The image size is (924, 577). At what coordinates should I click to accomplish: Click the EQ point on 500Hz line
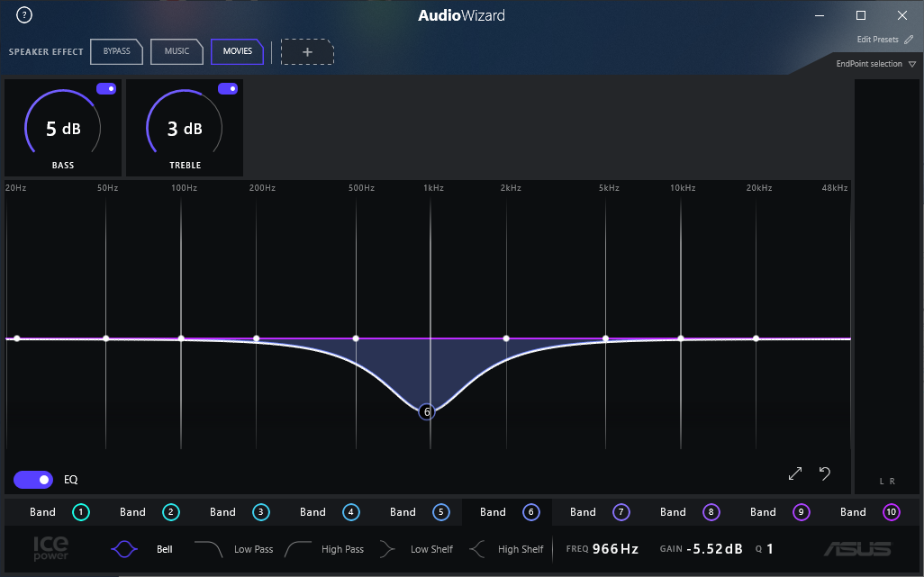click(356, 338)
